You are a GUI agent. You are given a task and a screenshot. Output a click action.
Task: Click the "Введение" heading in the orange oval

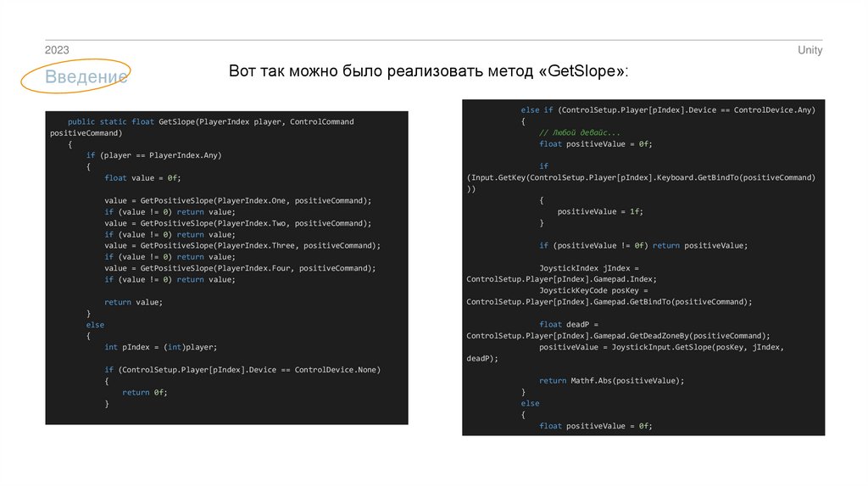click(x=86, y=77)
